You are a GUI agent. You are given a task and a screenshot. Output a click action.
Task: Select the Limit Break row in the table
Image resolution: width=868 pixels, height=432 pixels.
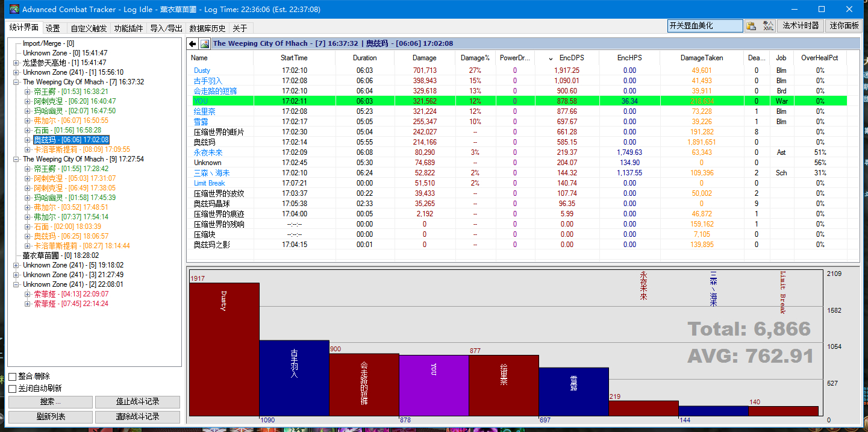coord(519,183)
